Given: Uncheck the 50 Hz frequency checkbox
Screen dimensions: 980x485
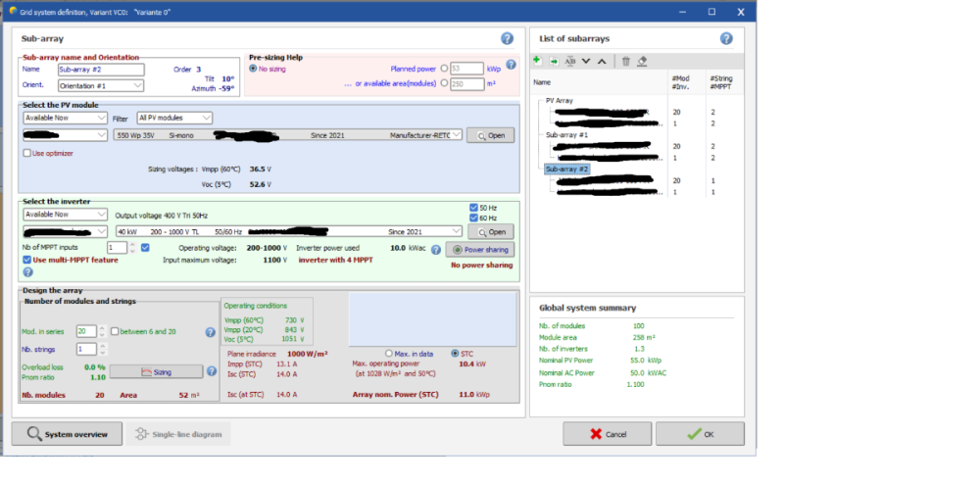Looking at the screenshot, I should (474, 207).
